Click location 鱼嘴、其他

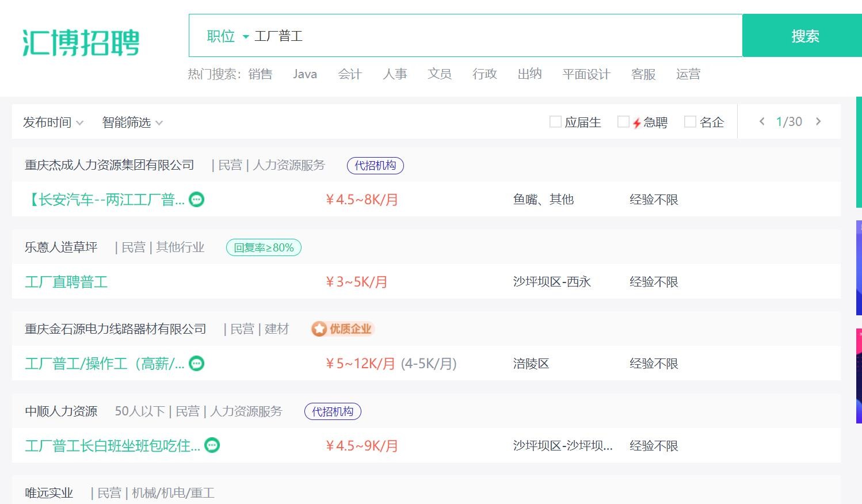543,200
